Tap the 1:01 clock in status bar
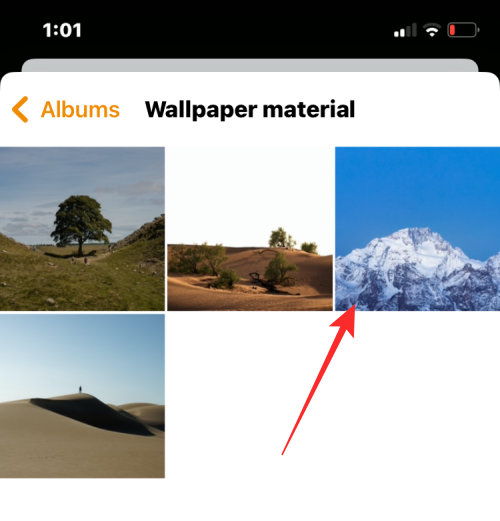Viewport: 500px width, 521px height. click(62, 30)
